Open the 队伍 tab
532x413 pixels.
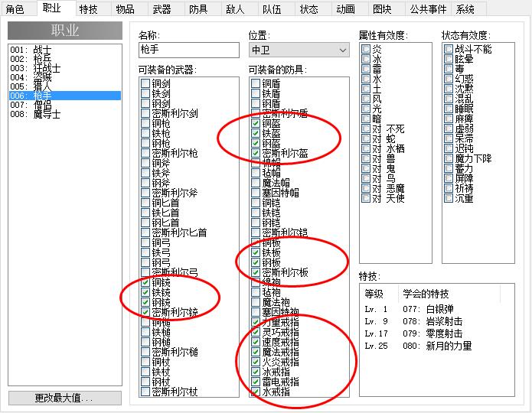pyautogui.click(x=272, y=9)
